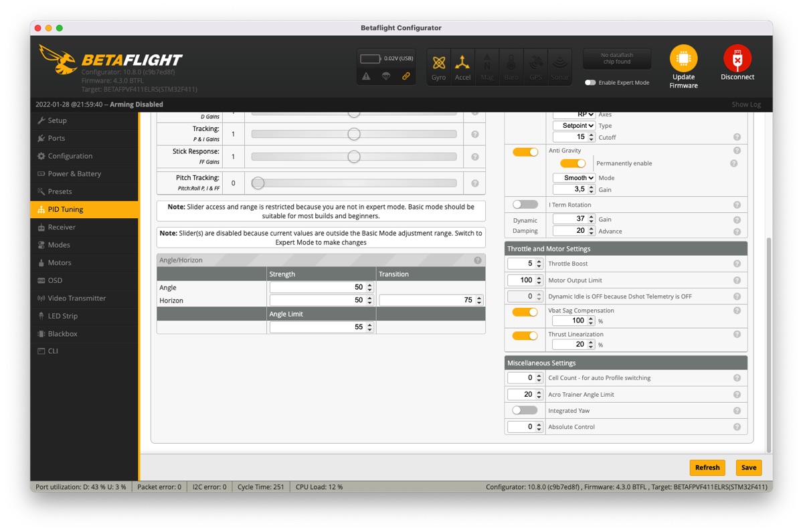Image resolution: width=803 pixels, height=532 pixels.
Task: Click stepper for Dynamic Damping Gain
Action: [592, 219]
